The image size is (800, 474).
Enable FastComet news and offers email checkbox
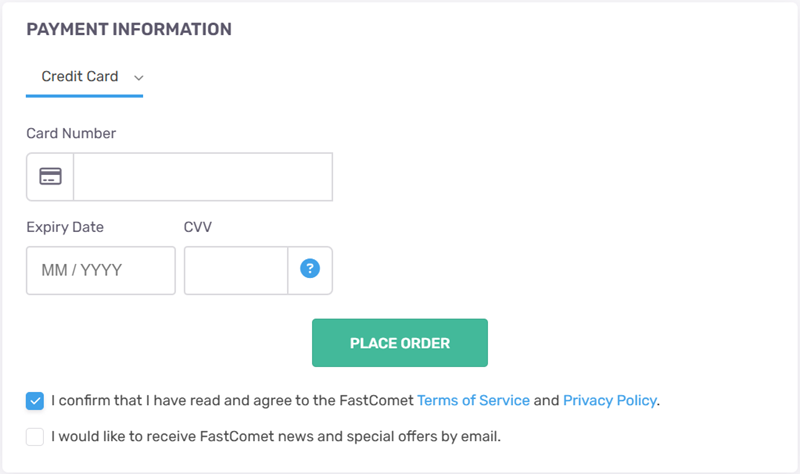tap(36, 437)
